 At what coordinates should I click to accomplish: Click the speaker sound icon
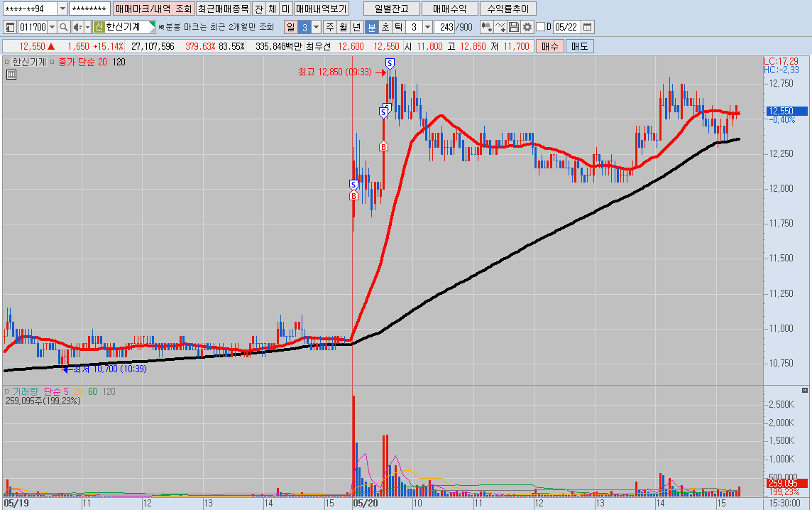pyautogui.click(x=77, y=27)
